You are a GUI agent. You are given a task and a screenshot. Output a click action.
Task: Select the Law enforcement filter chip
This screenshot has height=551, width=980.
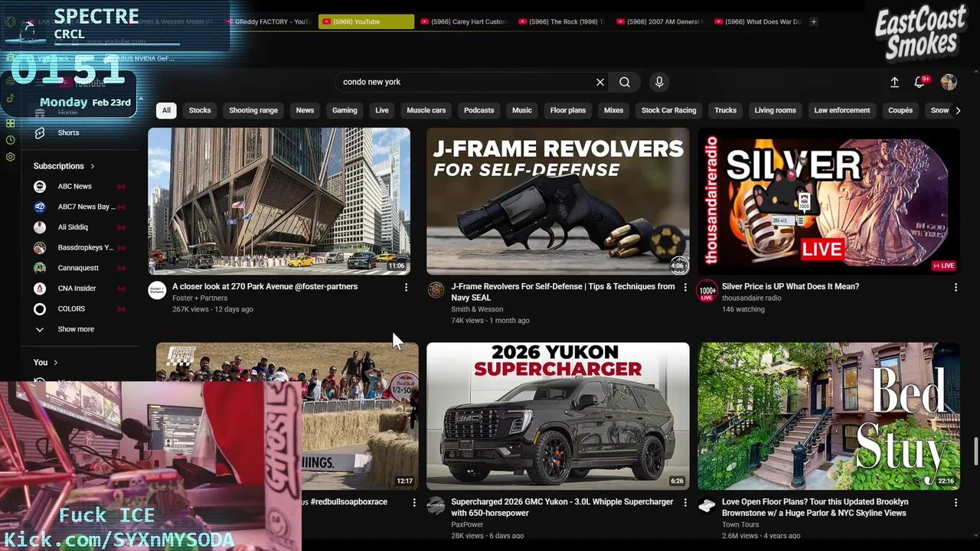[x=842, y=110]
